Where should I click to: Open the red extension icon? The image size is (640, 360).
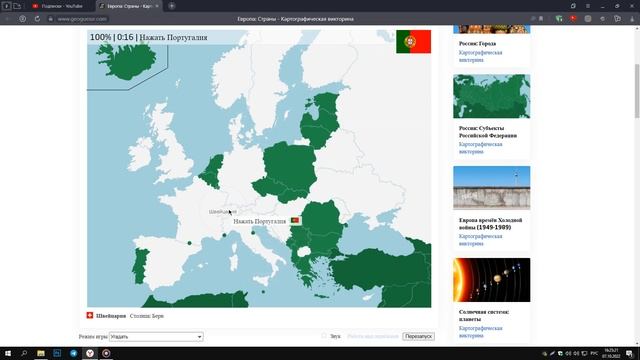[x=573, y=19]
